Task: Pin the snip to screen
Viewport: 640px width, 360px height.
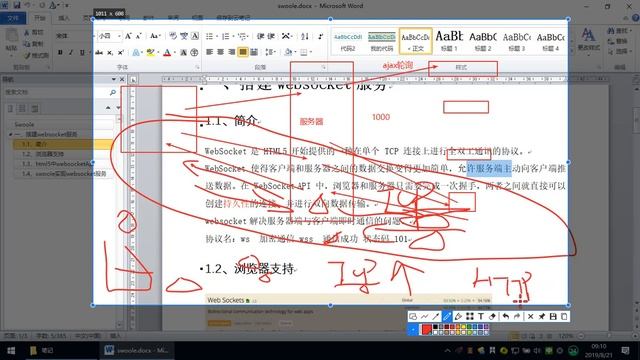Action: 542,316
